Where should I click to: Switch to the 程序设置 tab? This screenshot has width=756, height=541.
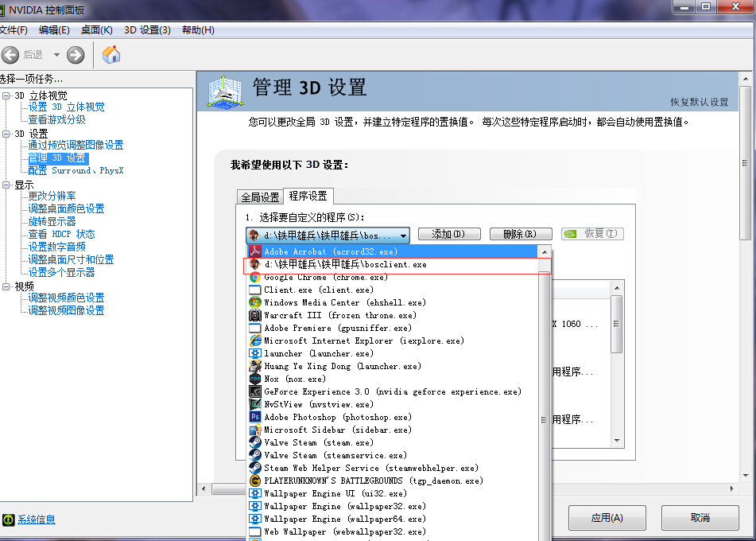coord(308,196)
